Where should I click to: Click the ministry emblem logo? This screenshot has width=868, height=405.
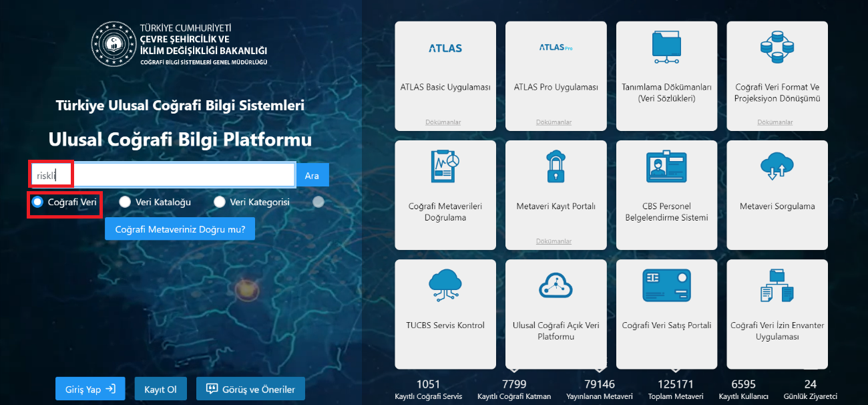[114, 44]
